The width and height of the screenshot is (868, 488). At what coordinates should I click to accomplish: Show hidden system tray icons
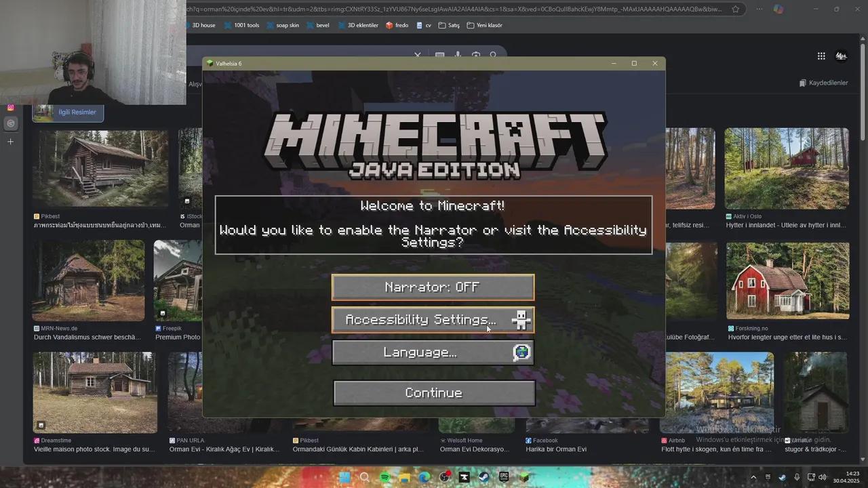(x=753, y=477)
